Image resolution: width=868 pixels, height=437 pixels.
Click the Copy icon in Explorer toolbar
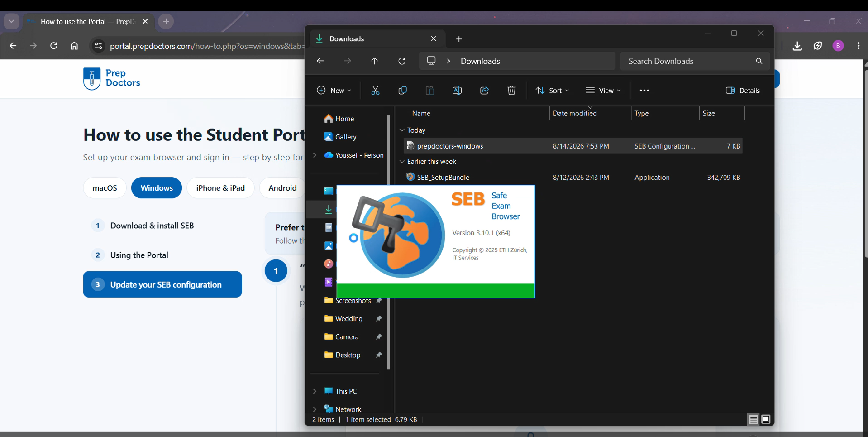click(x=402, y=91)
